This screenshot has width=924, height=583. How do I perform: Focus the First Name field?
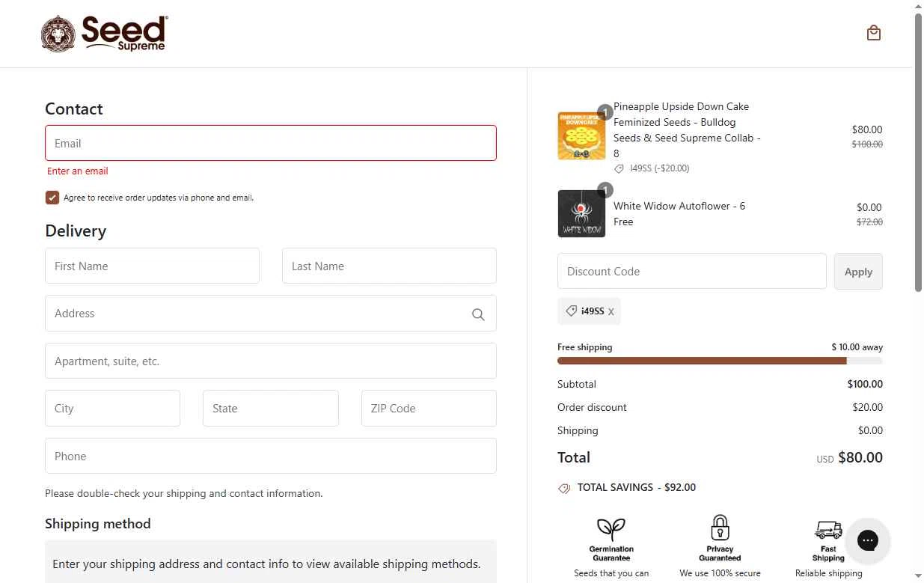[152, 266]
